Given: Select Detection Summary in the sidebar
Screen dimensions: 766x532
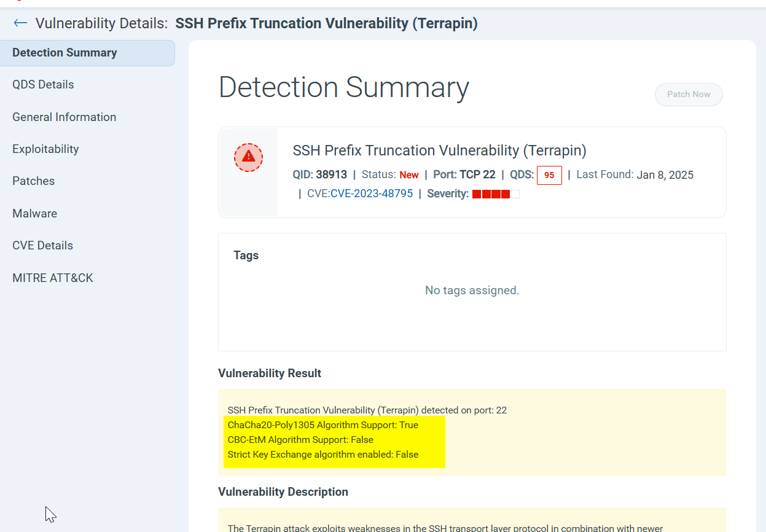Looking at the screenshot, I should tap(64, 52).
